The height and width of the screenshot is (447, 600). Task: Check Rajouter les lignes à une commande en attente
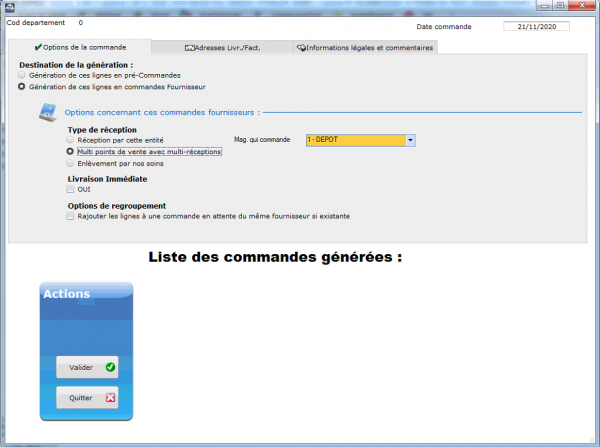pyautogui.click(x=70, y=216)
